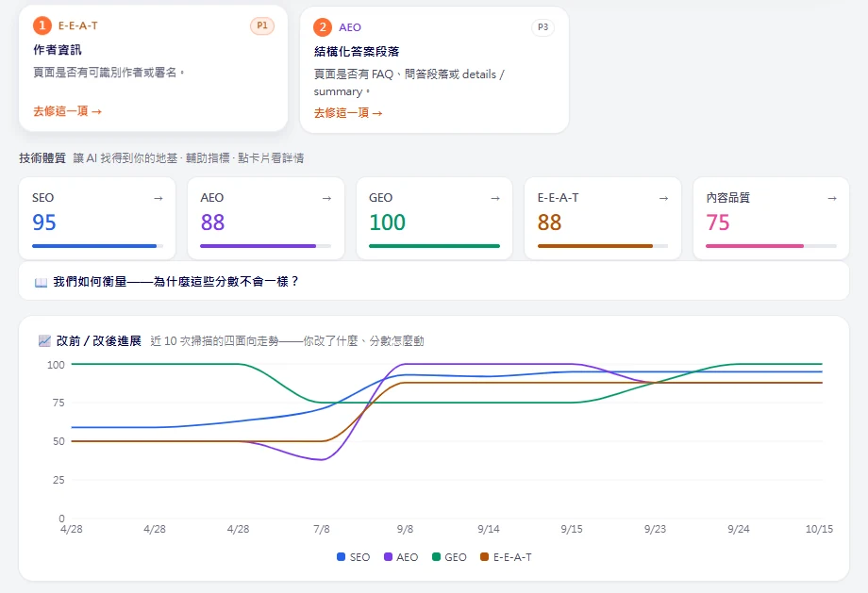
Task: Click the book icon beside 我們如何衡量
Action: [x=41, y=282]
